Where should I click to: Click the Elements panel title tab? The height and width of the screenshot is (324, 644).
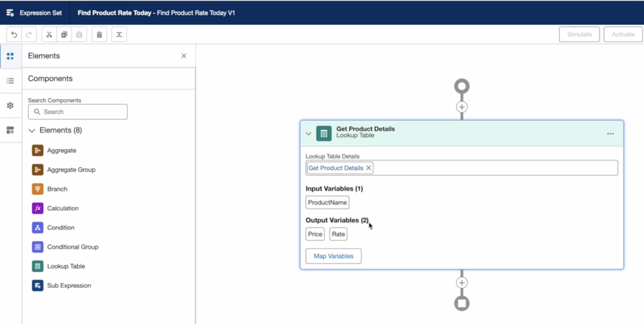[44, 56]
